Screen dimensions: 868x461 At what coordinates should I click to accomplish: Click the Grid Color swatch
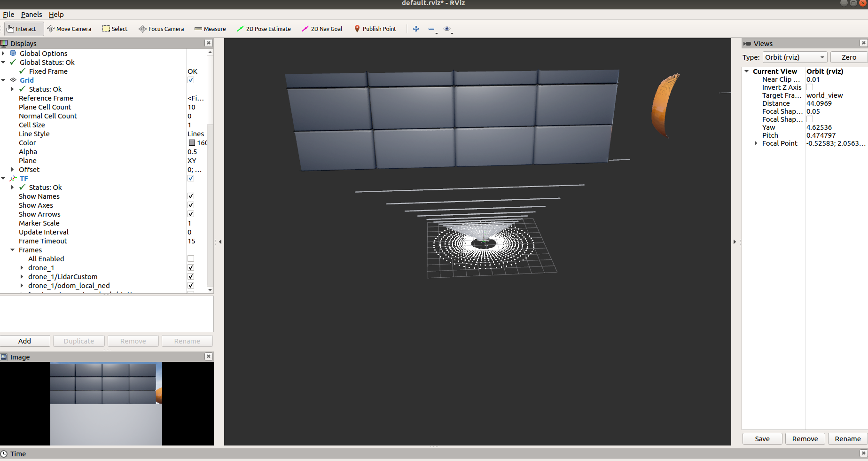coord(192,142)
